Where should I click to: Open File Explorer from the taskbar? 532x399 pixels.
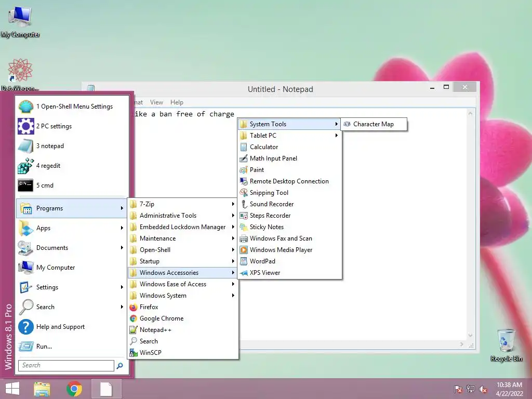coord(42,389)
